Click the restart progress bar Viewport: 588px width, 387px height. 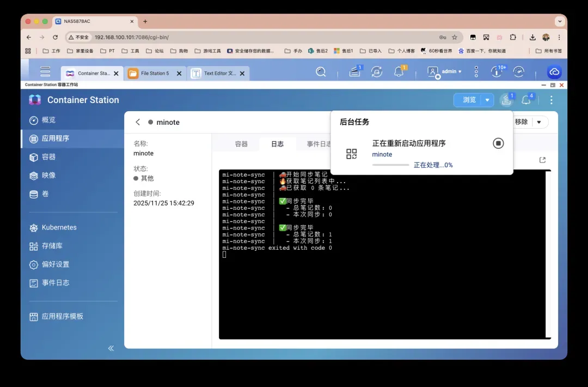click(390, 165)
